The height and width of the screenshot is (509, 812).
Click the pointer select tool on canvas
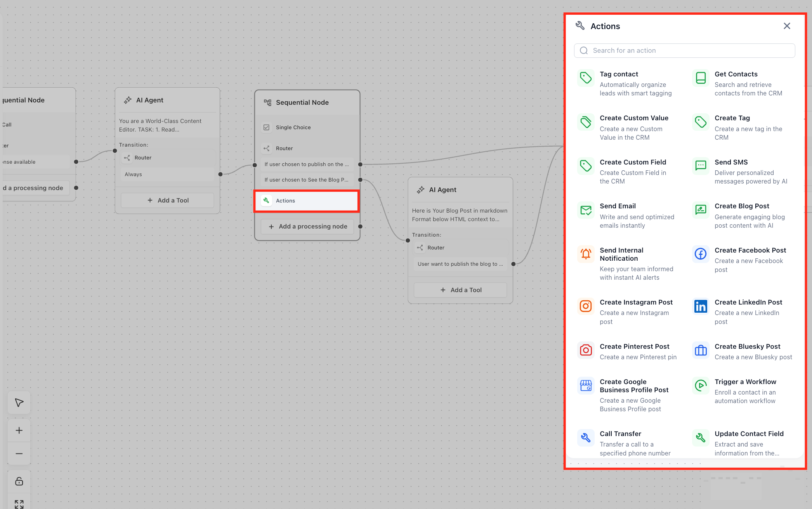coord(19,403)
